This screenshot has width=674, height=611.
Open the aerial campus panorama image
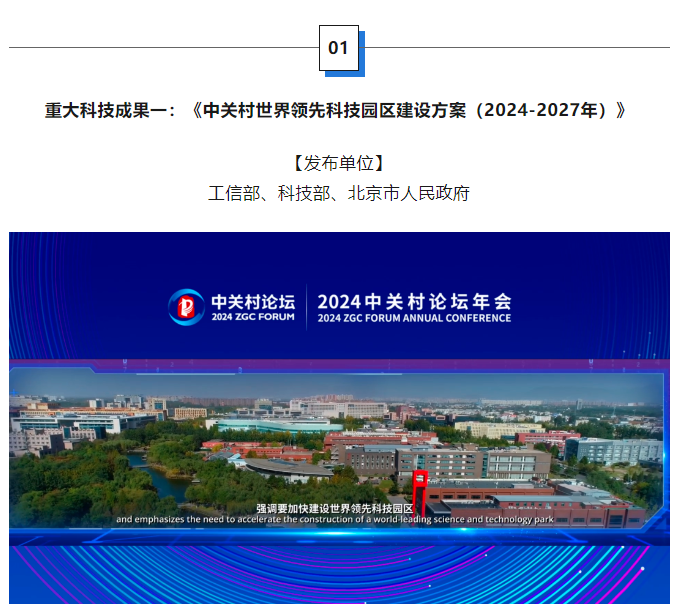tap(337, 450)
